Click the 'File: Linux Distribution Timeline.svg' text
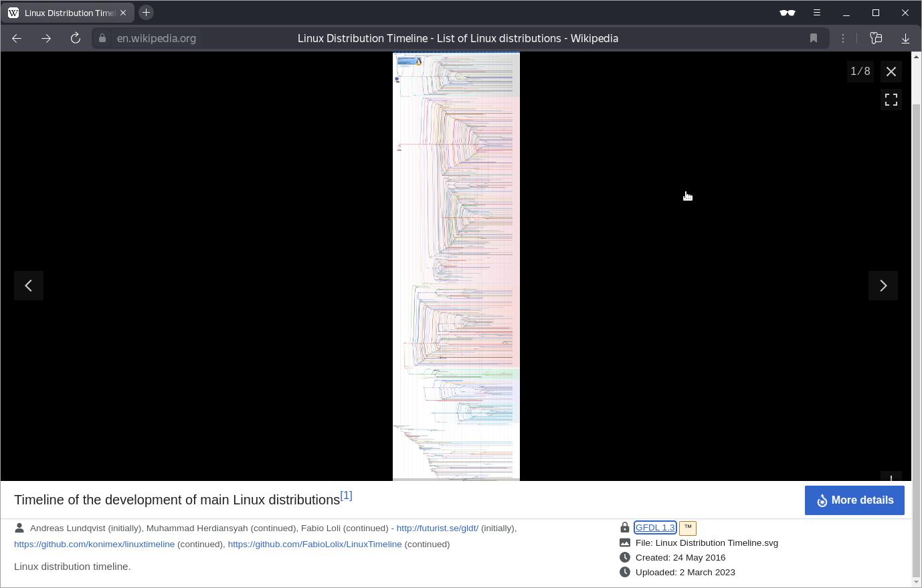The height and width of the screenshot is (588, 922). pyautogui.click(x=707, y=543)
